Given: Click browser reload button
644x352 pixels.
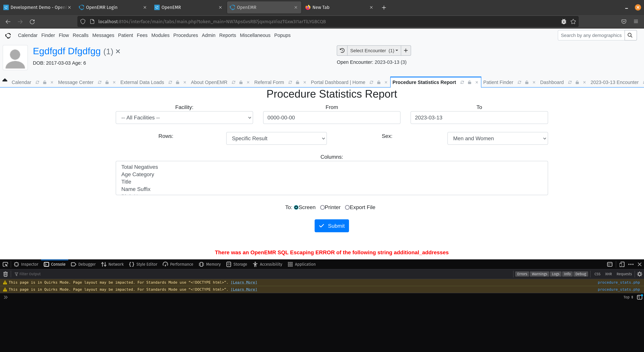Looking at the screenshot, I should tap(32, 22).
